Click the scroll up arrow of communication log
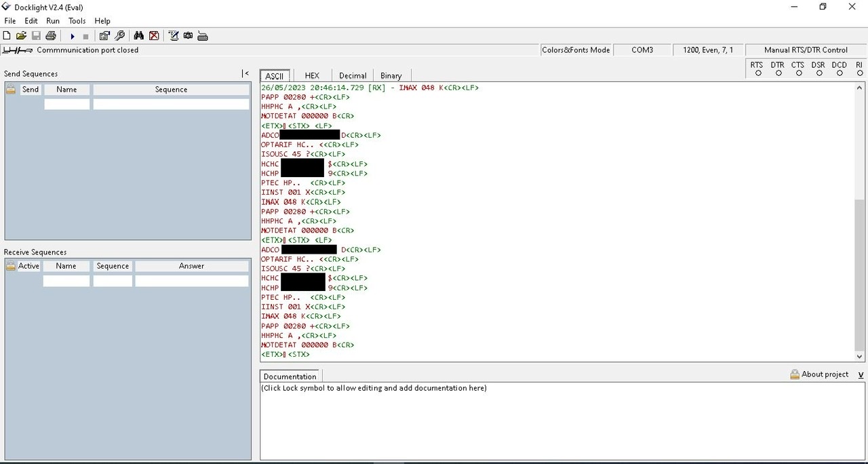The width and height of the screenshot is (868, 464). click(x=860, y=88)
